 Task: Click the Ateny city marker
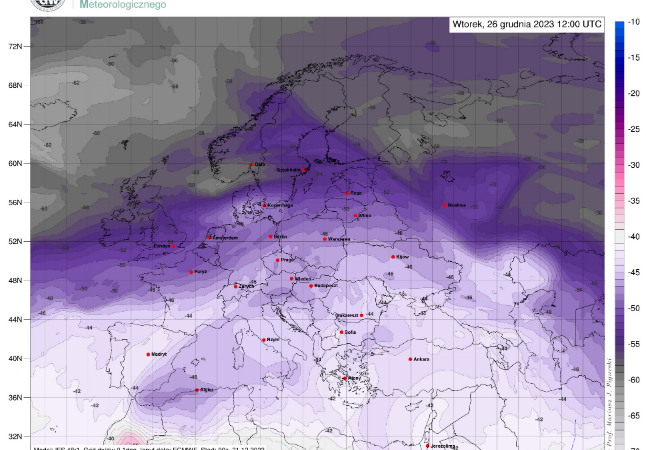345,378
